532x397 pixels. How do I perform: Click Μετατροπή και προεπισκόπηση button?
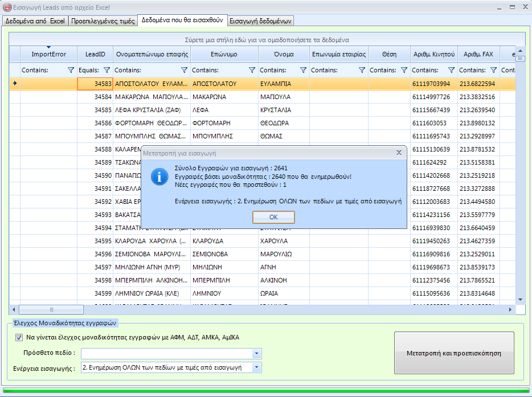pyautogui.click(x=453, y=353)
